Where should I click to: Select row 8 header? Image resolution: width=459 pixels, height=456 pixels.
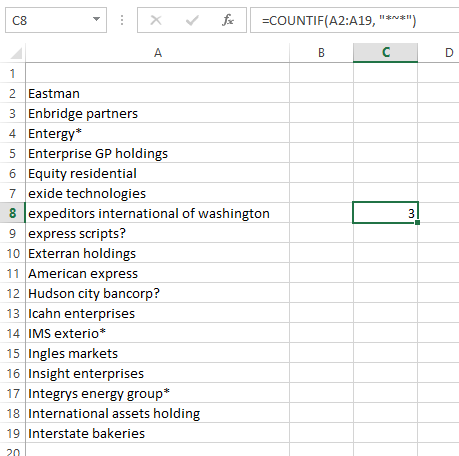(12, 213)
